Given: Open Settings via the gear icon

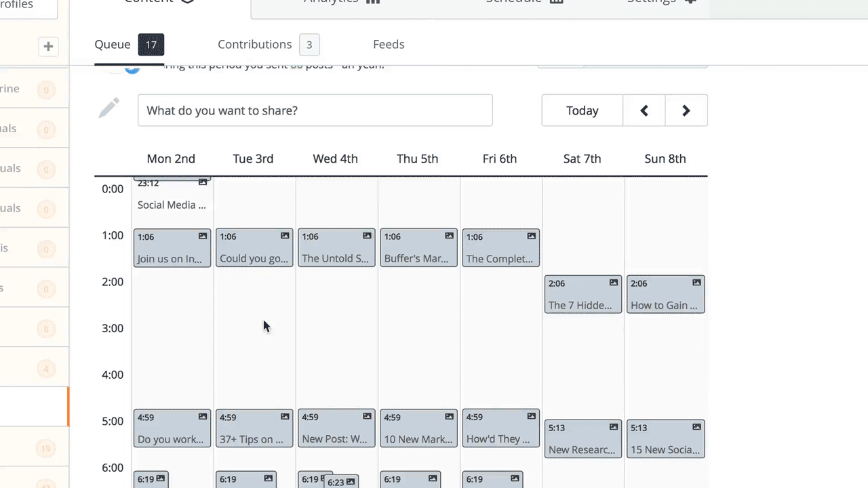Looking at the screenshot, I should (x=690, y=1).
